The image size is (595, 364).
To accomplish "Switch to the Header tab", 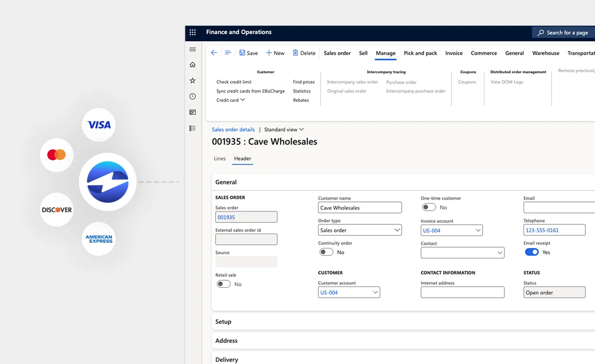I will 242,159.
